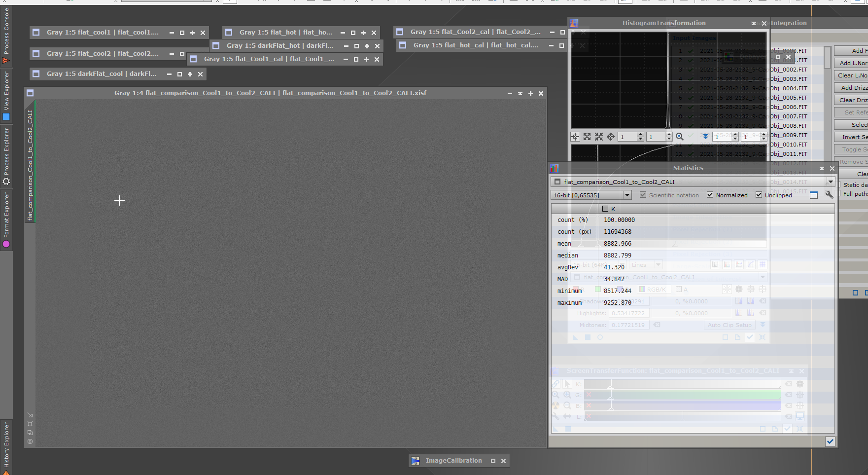Toggle the Unclipped checkbox
868x475 pixels.
point(759,195)
